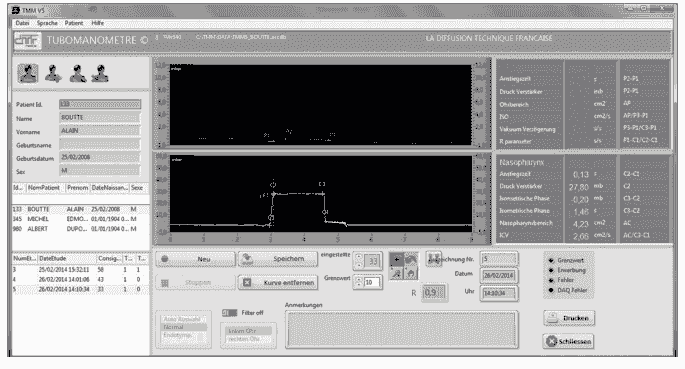
Task: Click the Uhr time field
Action: click(x=499, y=293)
